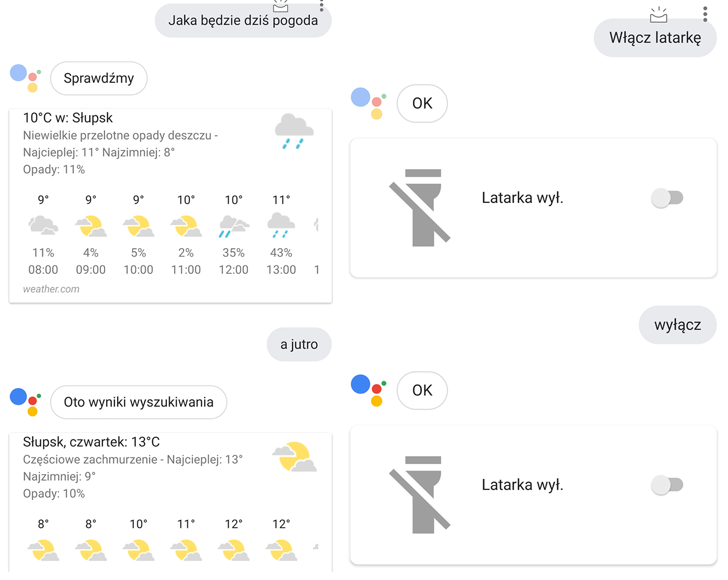Viewport: 728px width, 580px height.
Task: Tap the colored Assistant logo beside Oto wyniki wyszukiwania
Action: click(26, 402)
